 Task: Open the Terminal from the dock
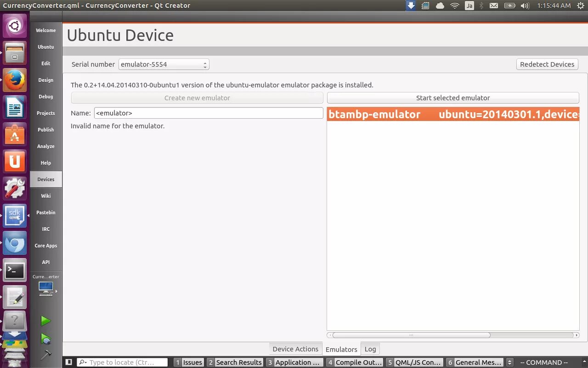(15, 270)
